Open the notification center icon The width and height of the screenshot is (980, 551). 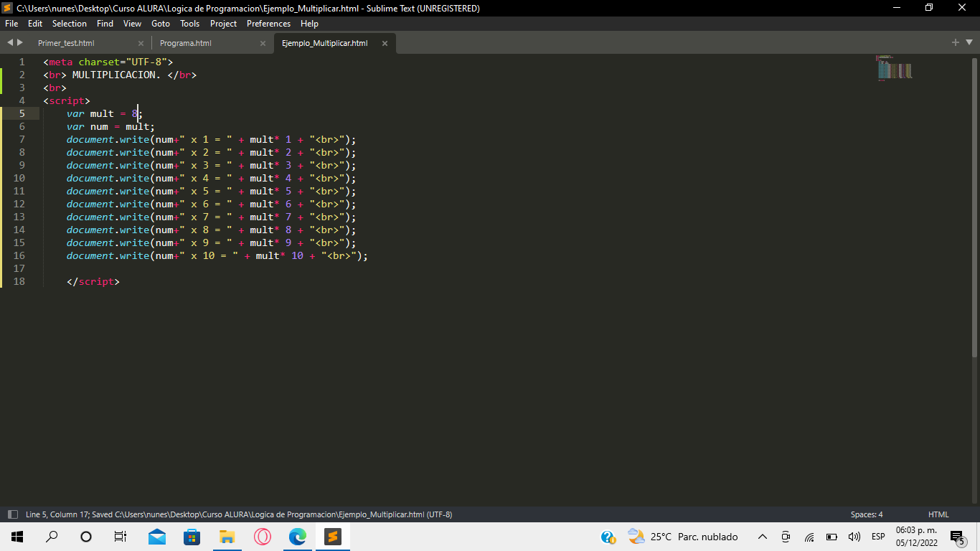[x=957, y=537]
